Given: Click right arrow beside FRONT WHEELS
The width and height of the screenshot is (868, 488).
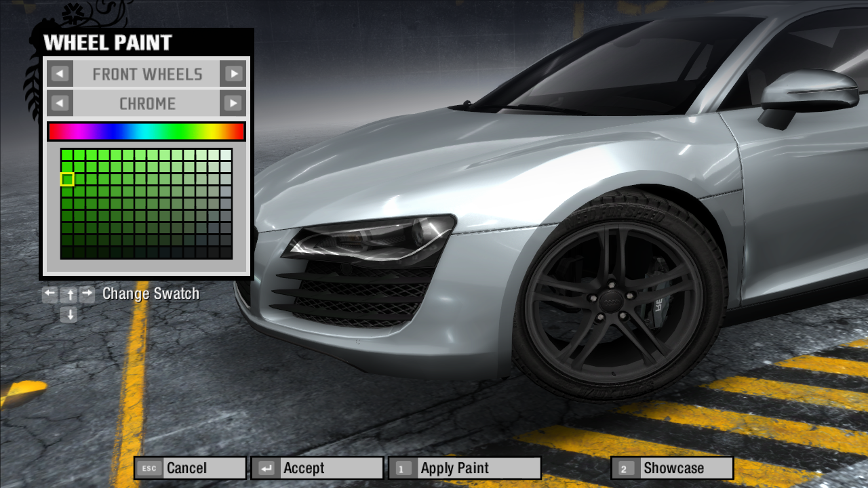Looking at the screenshot, I should pyautogui.click(x=233, y=74).
